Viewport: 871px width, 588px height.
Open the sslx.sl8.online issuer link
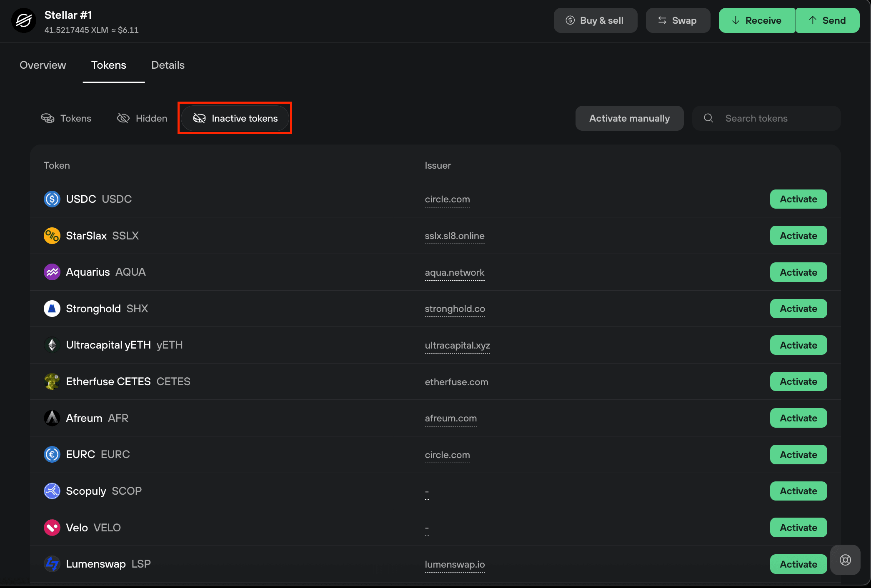(455, 236)
